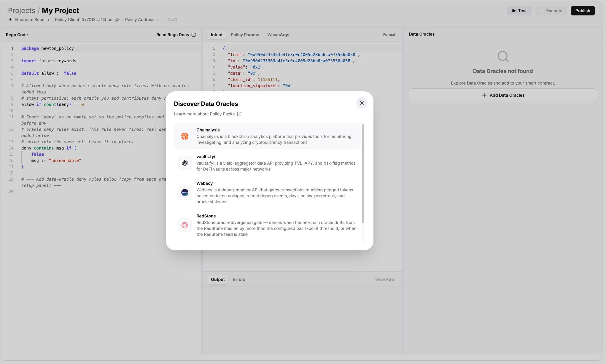Click the Data Oracles panel heading
The image size is (606, 364).
coord(422,34)
